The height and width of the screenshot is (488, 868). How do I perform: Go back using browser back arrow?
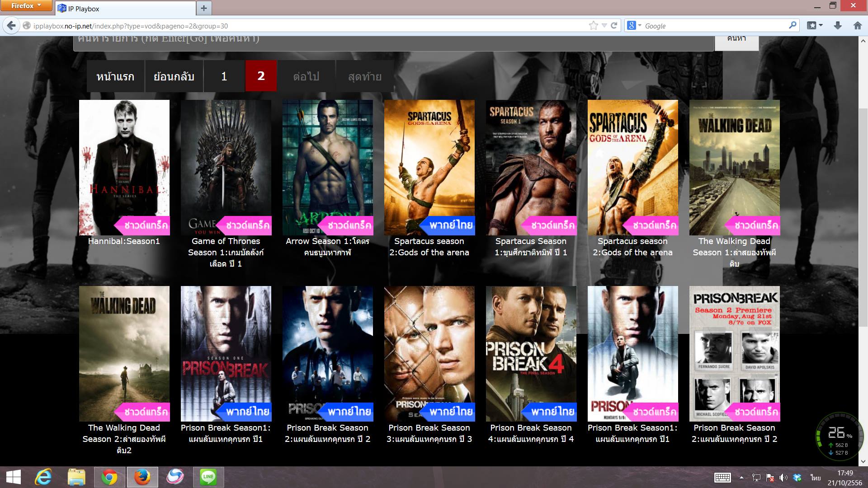11,26
